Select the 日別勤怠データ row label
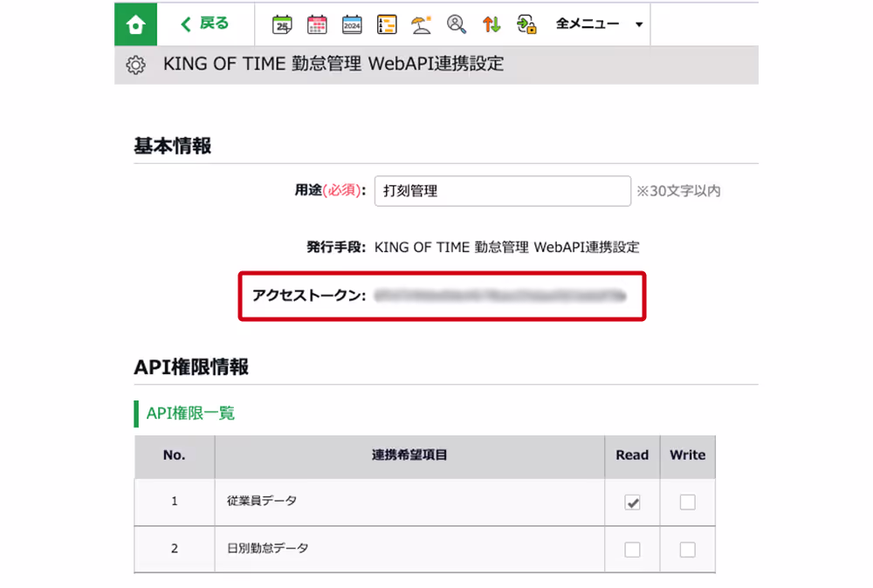Viewport: 873px width, 588px height. click(x=268, y=548)
